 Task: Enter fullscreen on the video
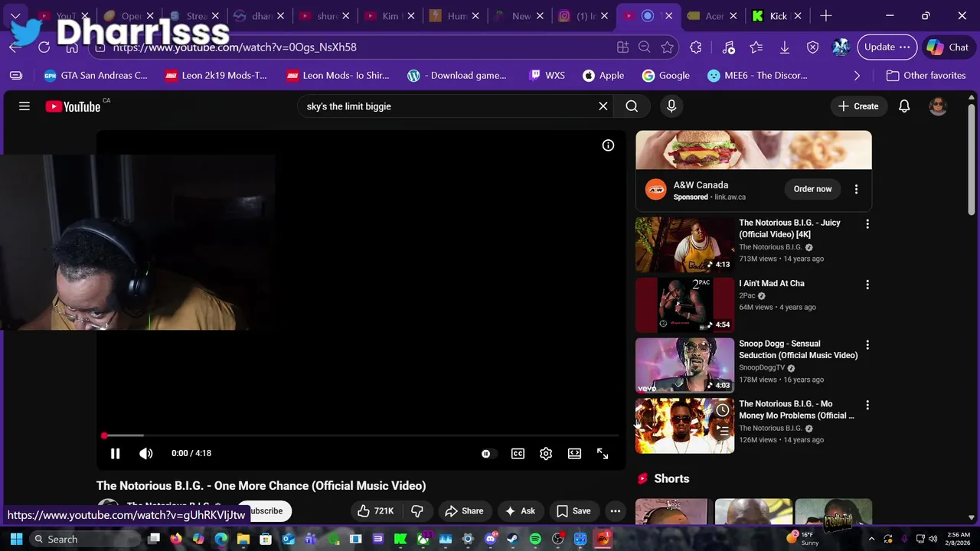pos(603,453)
